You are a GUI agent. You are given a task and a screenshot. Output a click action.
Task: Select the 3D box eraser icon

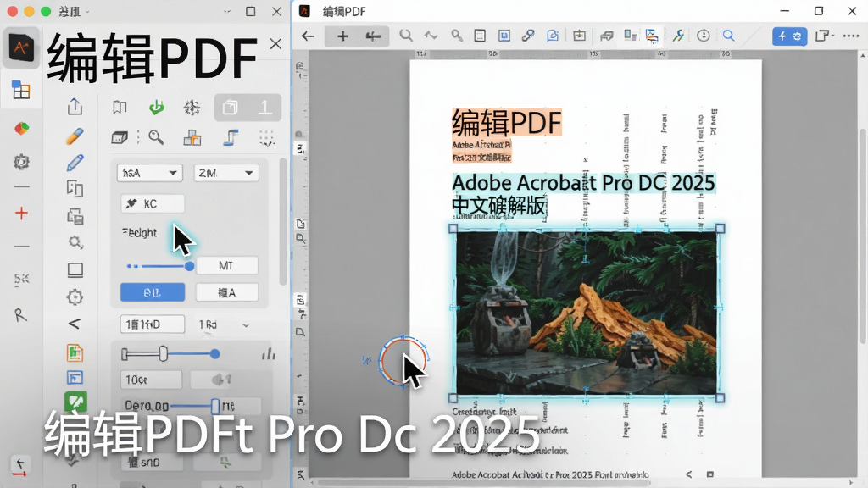(x=120, y=137)
